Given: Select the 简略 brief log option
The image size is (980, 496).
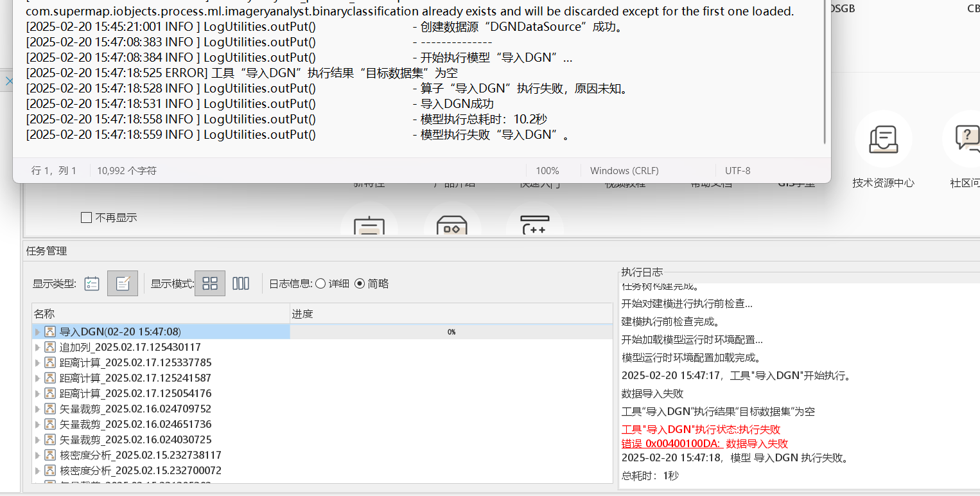Looking at the screenshot, I should click(360, 283).
